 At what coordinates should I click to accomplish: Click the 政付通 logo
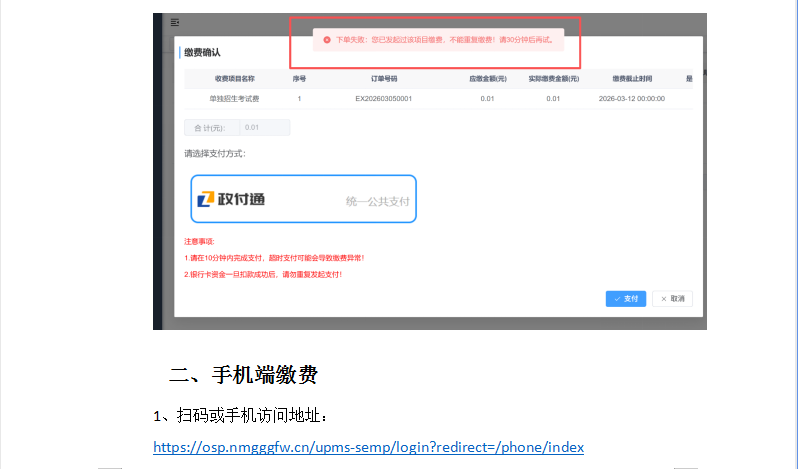[x=231, y=199]
